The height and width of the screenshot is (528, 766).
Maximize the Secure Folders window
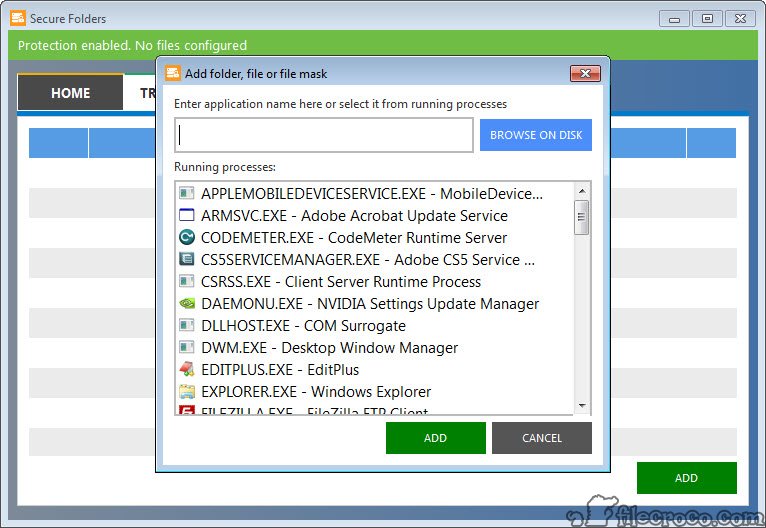coord(707,19)
